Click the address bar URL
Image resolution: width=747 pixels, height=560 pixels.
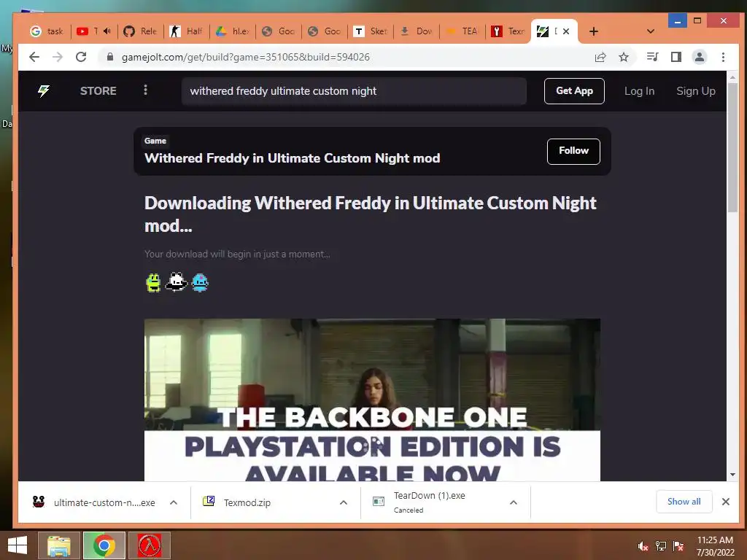(x=245, y=57)
